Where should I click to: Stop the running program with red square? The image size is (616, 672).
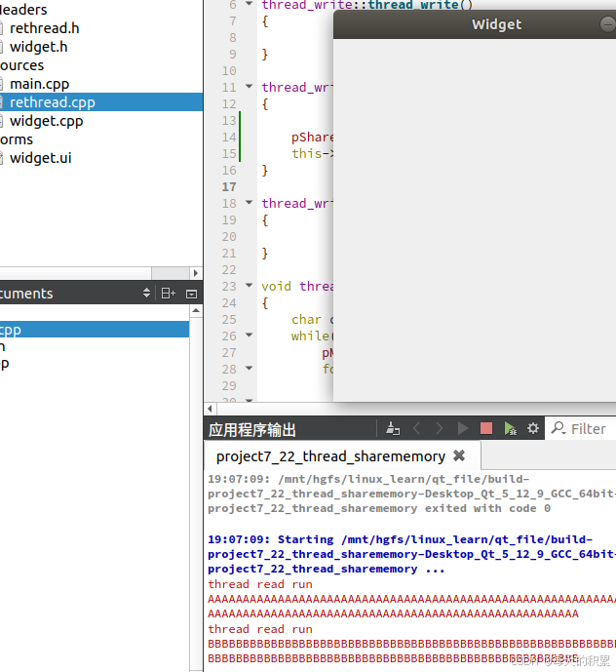point(486,428)
